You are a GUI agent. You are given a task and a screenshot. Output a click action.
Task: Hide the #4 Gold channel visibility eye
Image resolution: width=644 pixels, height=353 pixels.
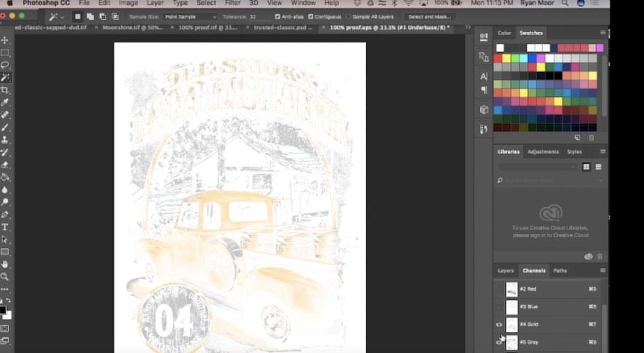(499, 324)
